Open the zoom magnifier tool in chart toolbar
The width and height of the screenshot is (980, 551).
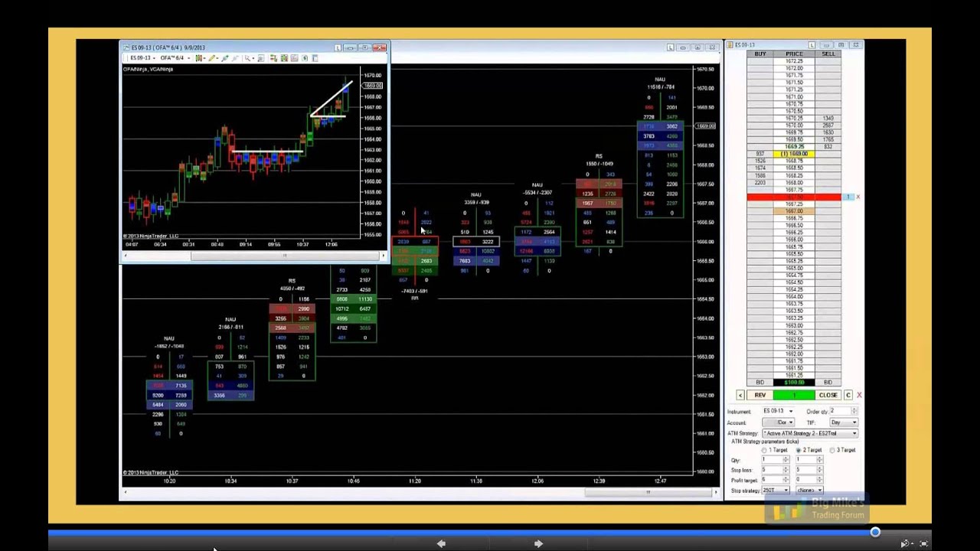point(248,58)
